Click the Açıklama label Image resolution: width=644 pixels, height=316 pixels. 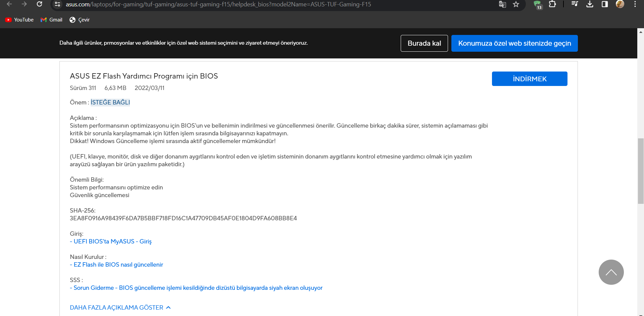coord(83,118)
